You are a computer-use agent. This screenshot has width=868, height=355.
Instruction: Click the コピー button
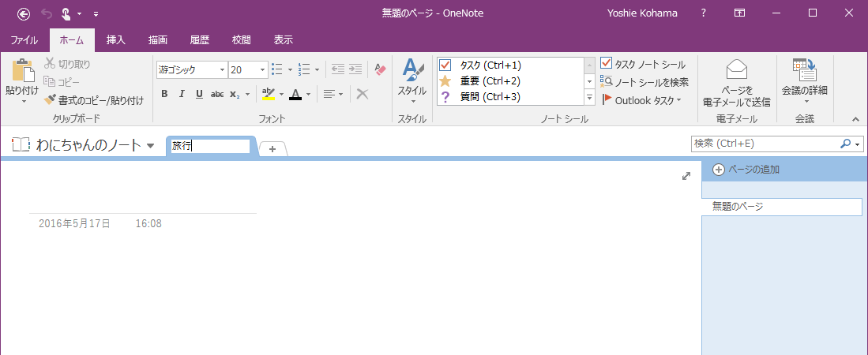click(x=62, y=82)
